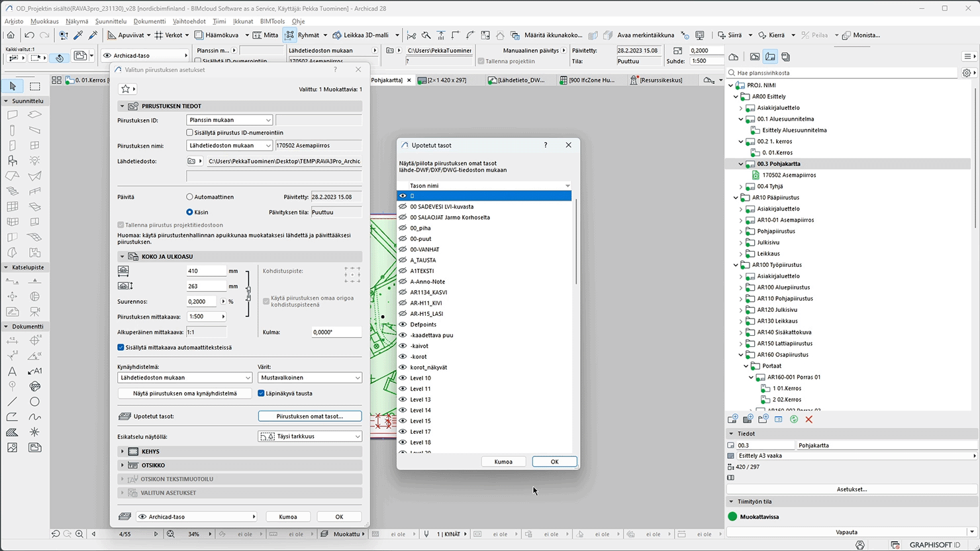Expand AR10-01 Asemapiirros in layout tree
Image resolution: width=980 pixels, height=551 pixels.
click(741, 220)
